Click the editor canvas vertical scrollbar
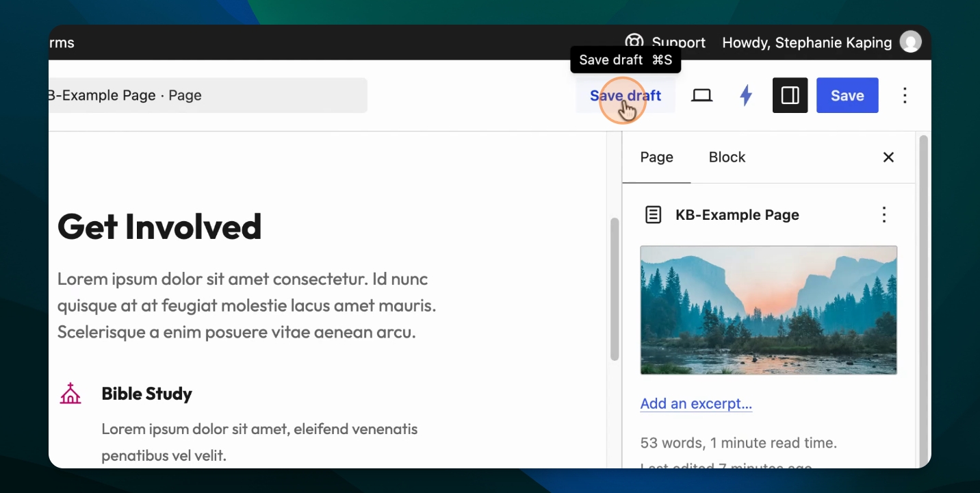This screenshot has width=980, height=493. click(615, 289)
